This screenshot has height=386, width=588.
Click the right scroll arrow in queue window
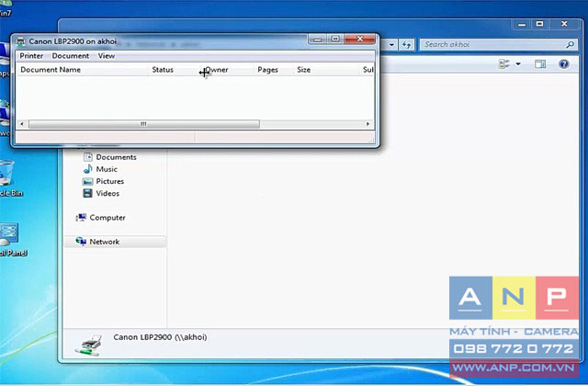(x=367, y=124)
